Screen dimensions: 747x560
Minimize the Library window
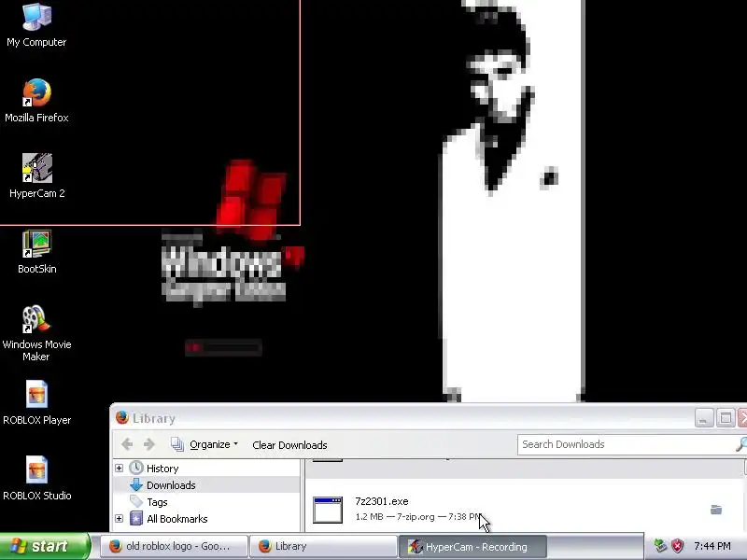[x=704, y=418]
